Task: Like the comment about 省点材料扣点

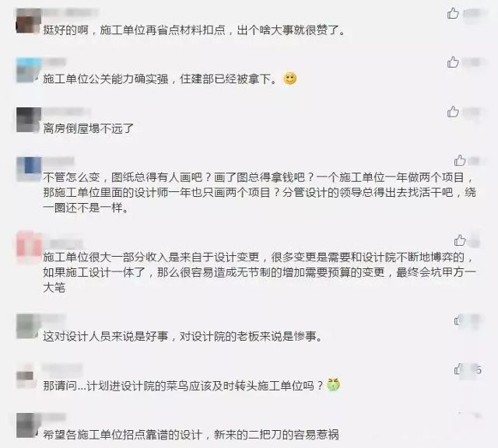Action: click(453, 13)
